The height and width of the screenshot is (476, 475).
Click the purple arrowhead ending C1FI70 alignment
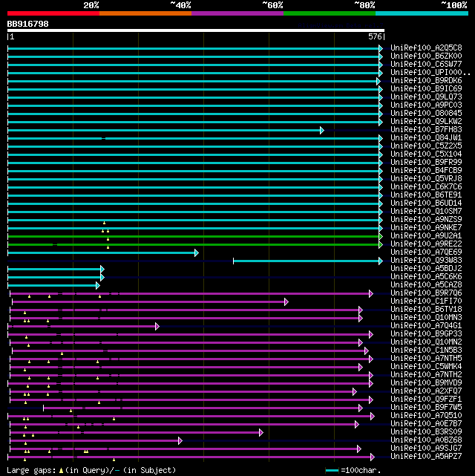[x=286, y=302]
